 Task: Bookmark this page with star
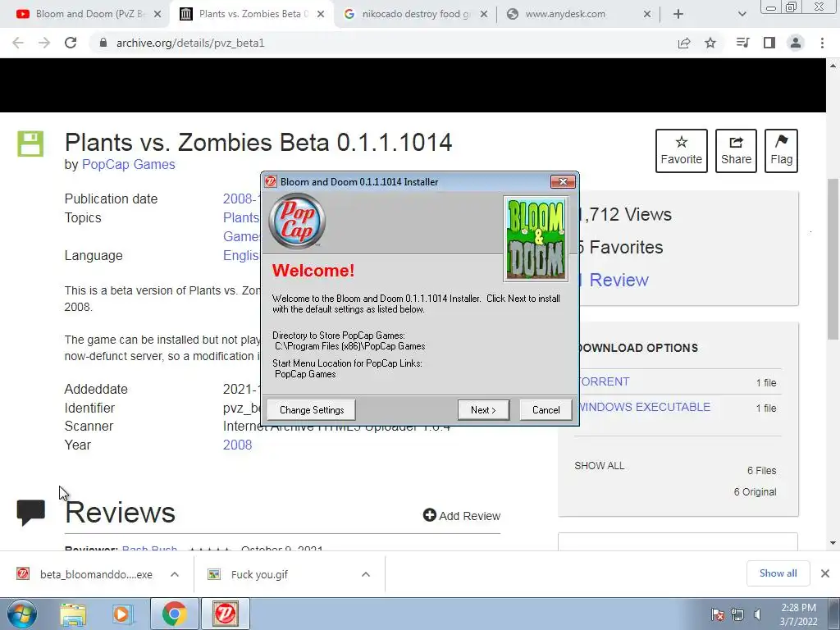coord(710,43)
